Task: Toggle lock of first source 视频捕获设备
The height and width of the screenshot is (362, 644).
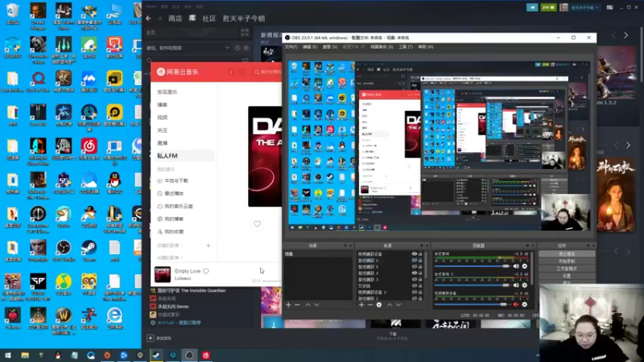Action: (420, 254)
